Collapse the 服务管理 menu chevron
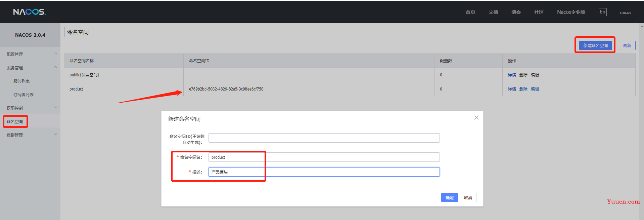Screen dimensions: 644x220 56,67
